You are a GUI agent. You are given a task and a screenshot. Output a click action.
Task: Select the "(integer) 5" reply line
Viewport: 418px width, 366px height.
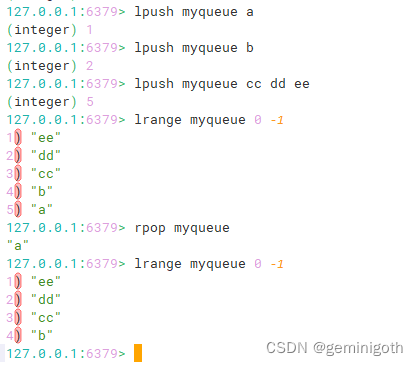tap(50, 102)
